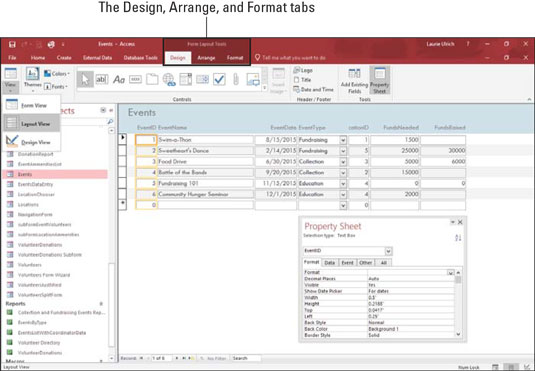Insert a Title in the header
The image size is (535, 371).
302,80
